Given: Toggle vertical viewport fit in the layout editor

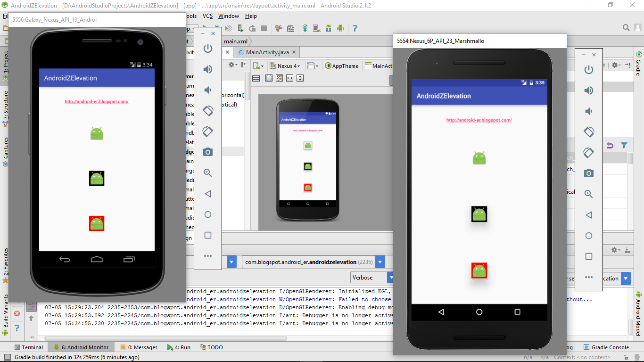Looking at the screenshot, I should point(300,78).
